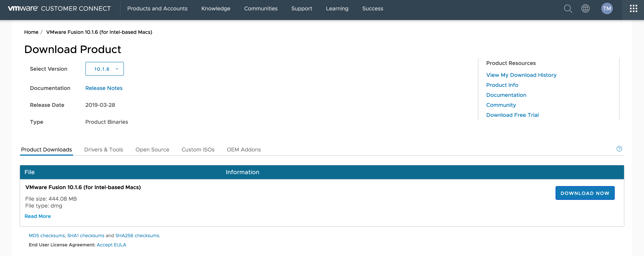
Task: Click the SHA1 checksums link
Action: click(x=85, y=235)
